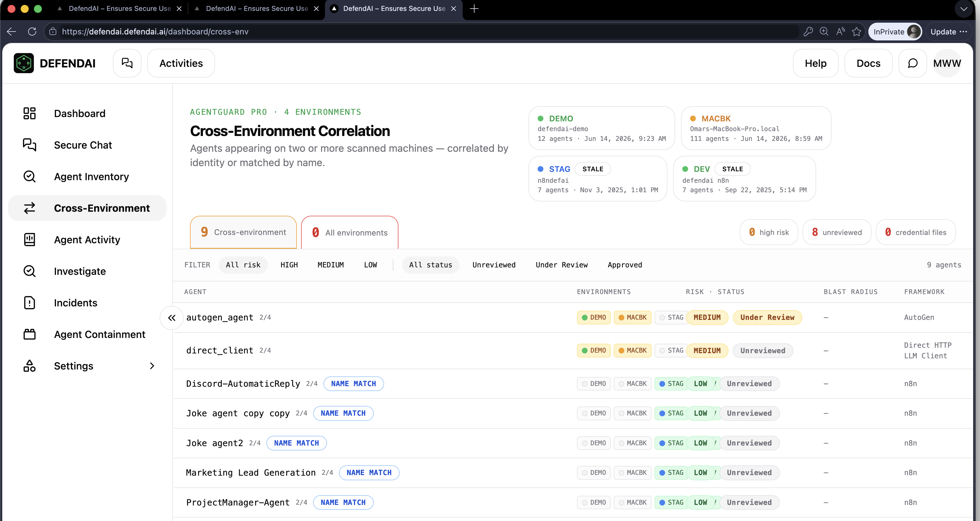Click the Incidents alert icon

pos(29,303)
